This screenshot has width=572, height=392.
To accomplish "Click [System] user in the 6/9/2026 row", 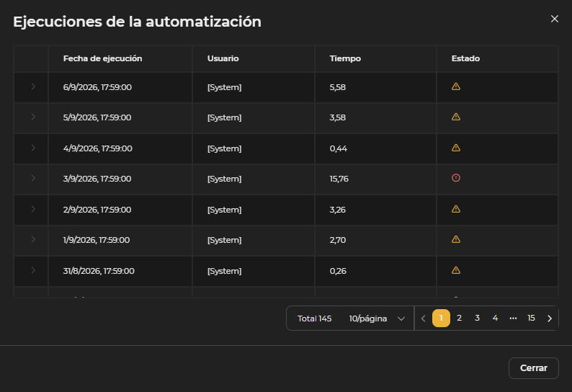I will point(224,87).
